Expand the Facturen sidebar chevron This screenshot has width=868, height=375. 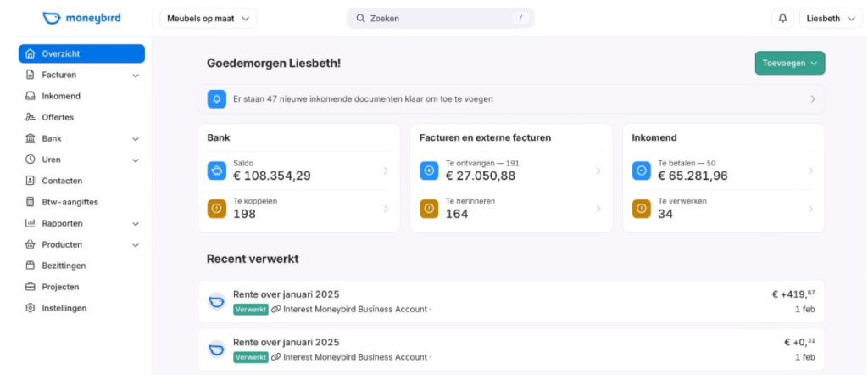136,76
